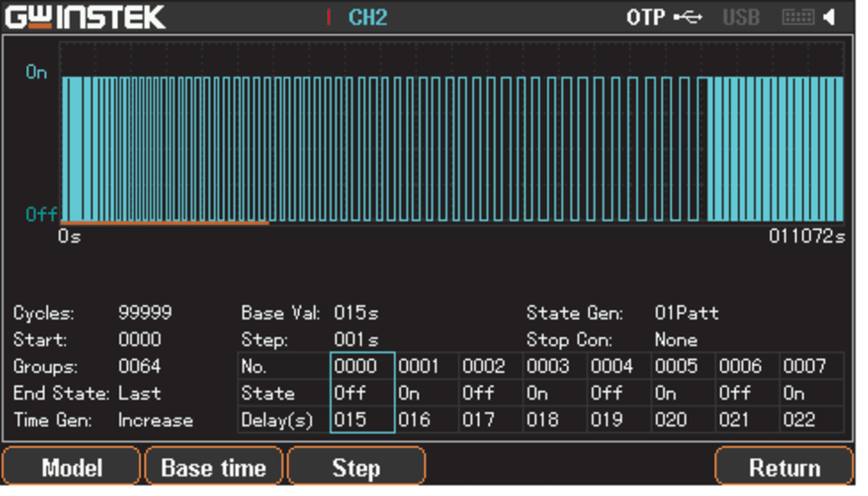Click table cell No. 0002
The height and width of the screenshot is (496, 868).
pyautogui.click(x=490, y=366)
